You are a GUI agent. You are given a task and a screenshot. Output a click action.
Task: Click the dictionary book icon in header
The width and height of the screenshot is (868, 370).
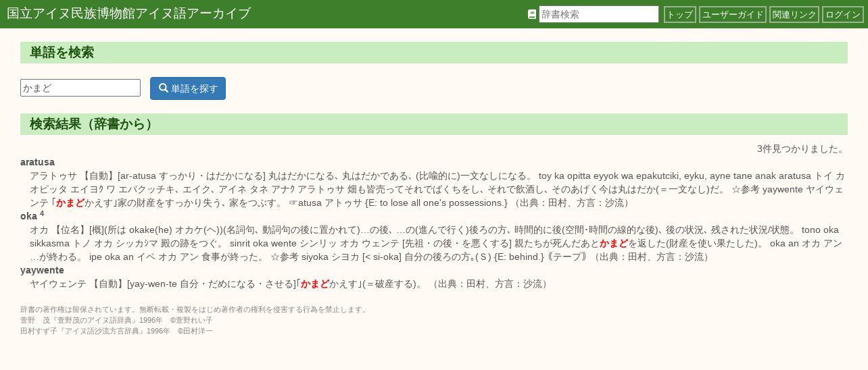click(x=532, y=14)
